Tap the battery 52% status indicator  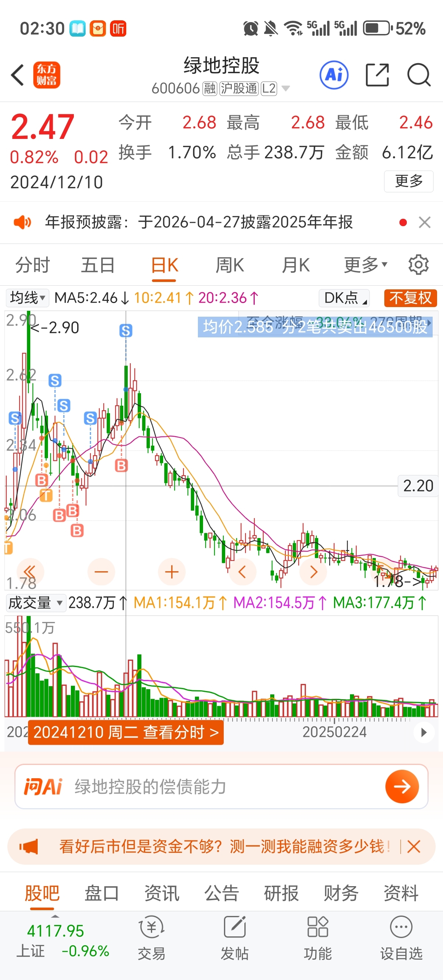click(x=394, y=28)
